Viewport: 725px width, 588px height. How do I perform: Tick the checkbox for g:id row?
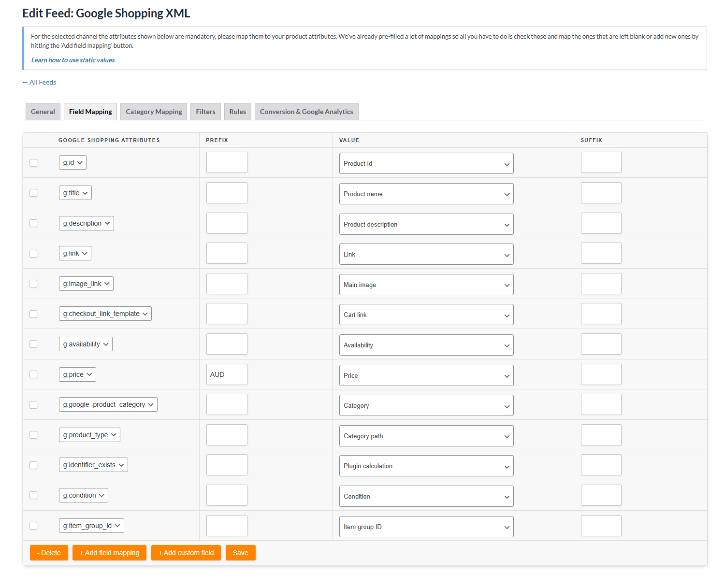pos(33,163)
